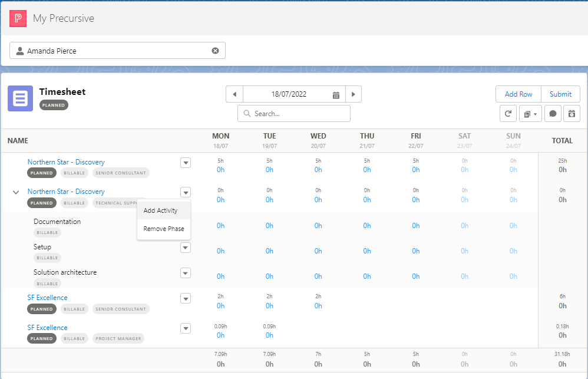Screen dimensions: 588x379
Task: Click the pink Precursive logo
Action: [18, 18]
